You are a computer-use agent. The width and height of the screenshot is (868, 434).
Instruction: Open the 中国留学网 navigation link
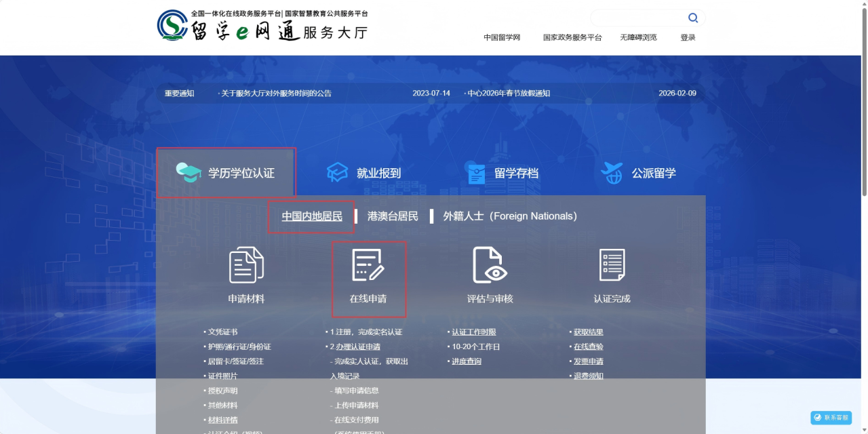click(x=502, y=37)
